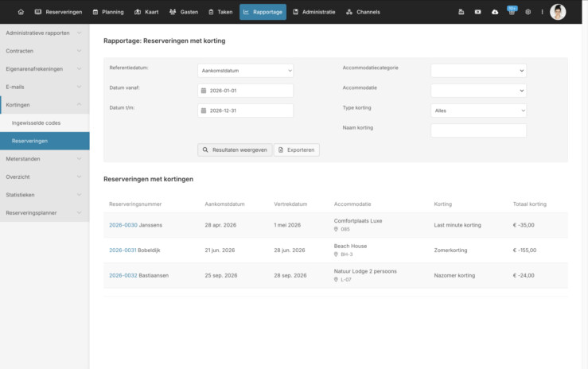Click the € -24,00 amount

click(x=524, y=275)
